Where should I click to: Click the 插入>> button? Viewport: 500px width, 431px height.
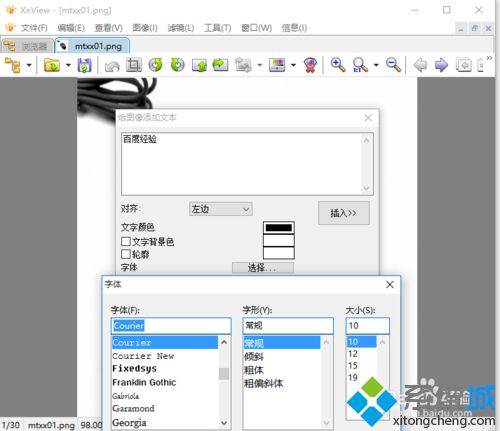click(x=344, y=213)
